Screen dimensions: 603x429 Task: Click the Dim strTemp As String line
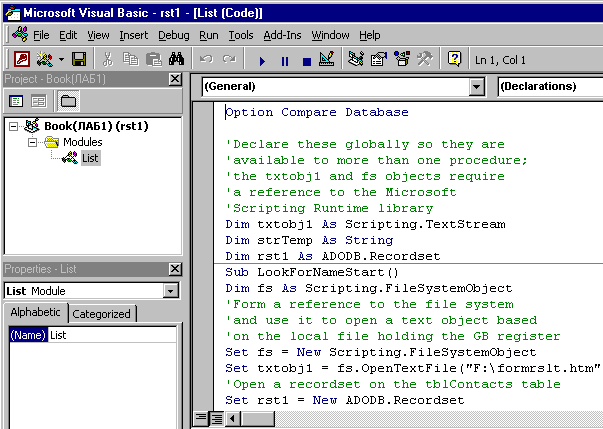[x=309, y=240]
